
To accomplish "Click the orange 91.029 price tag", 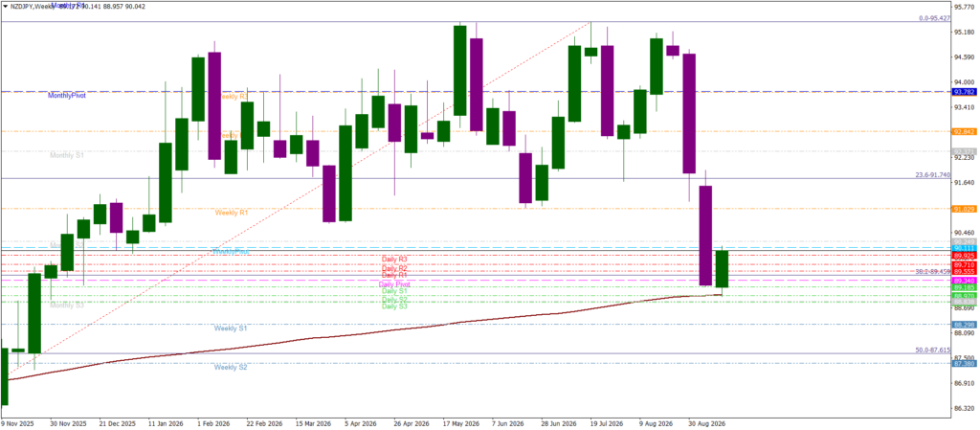I will 964,209.
